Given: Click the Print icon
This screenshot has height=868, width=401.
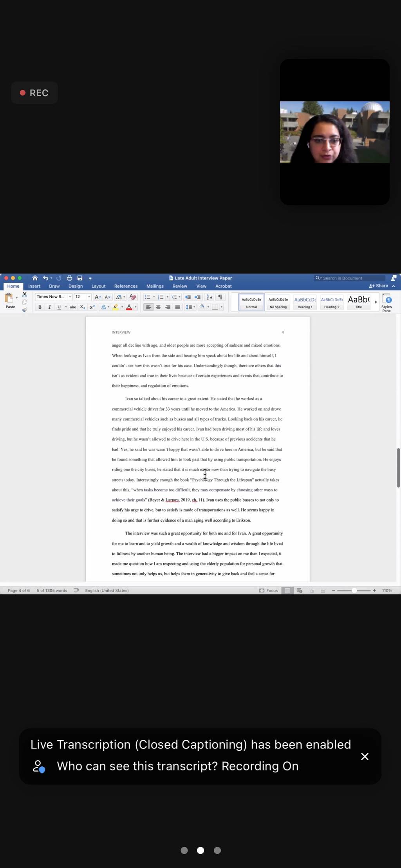Looking at the screenshot, I should tap(69, 278).
